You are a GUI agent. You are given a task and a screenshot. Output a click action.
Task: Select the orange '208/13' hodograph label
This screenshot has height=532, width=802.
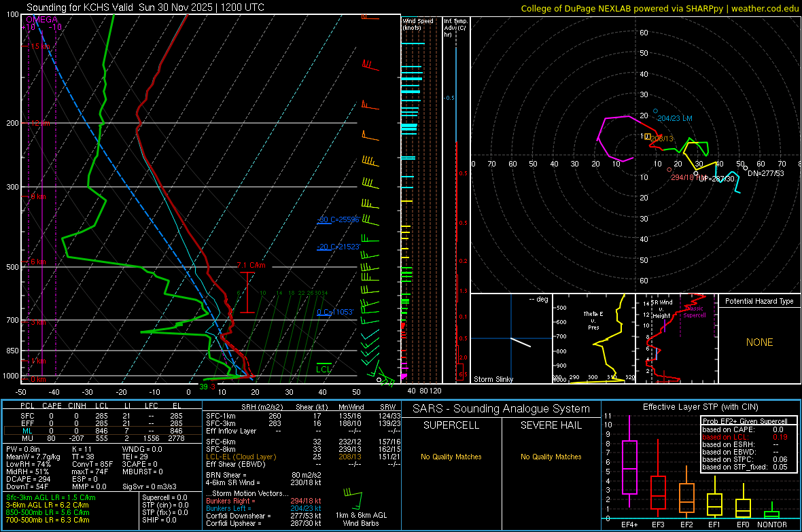[663, 139]
